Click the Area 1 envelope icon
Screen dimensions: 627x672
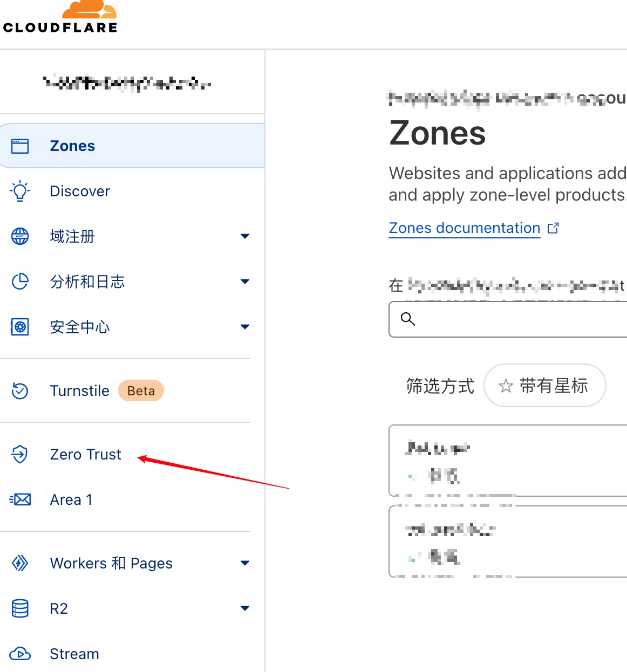(21, 499)
